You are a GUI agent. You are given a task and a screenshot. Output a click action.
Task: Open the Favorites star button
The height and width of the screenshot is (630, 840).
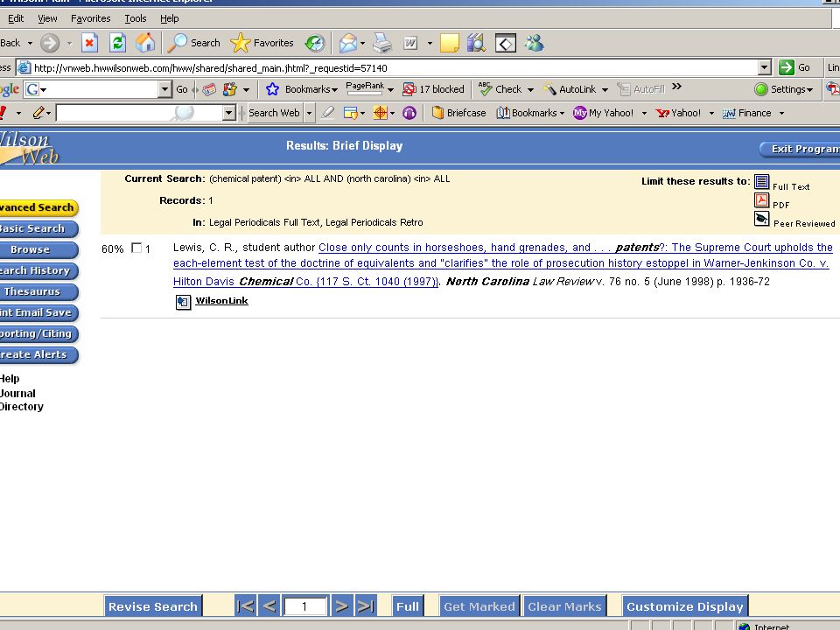262,43
